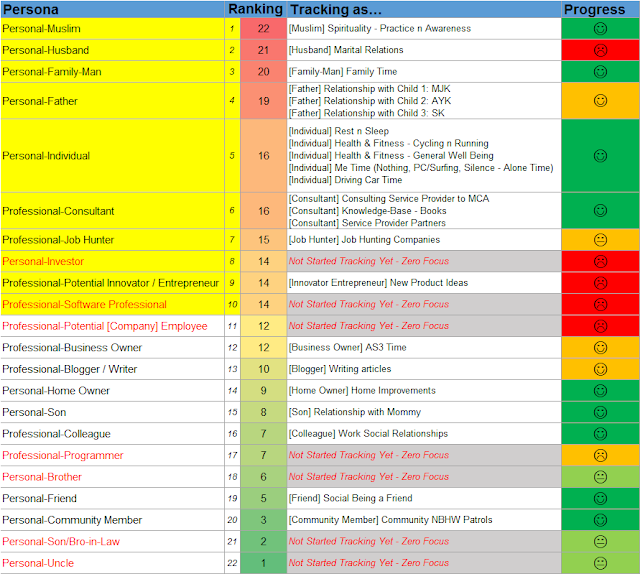Click the Ranking column header
This screenshot has height=574, width=640.
click(x=256, y=9)
